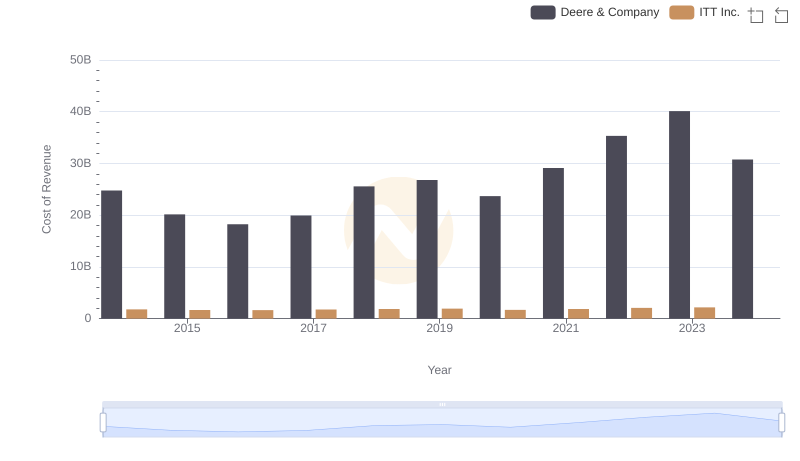This screenshot has height=461, width=800.
Task: Click the Deere & Company dark legend swatch
Action: 543,12
